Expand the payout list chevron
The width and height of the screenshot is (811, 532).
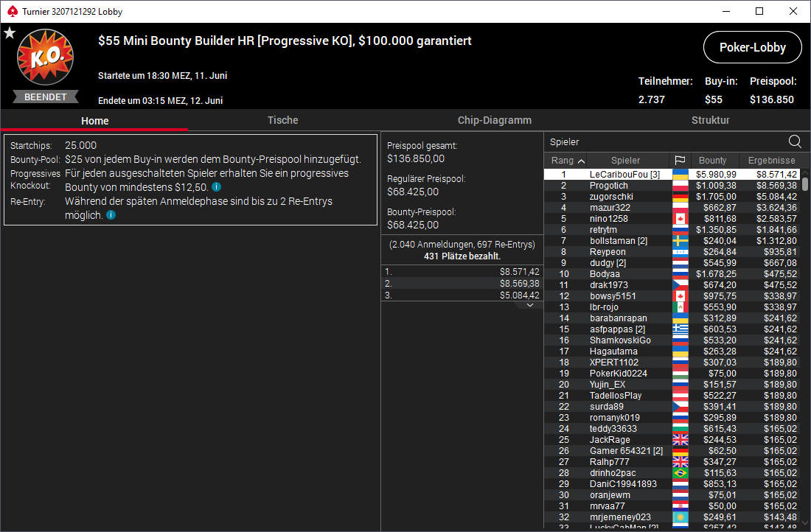point(529,305)
